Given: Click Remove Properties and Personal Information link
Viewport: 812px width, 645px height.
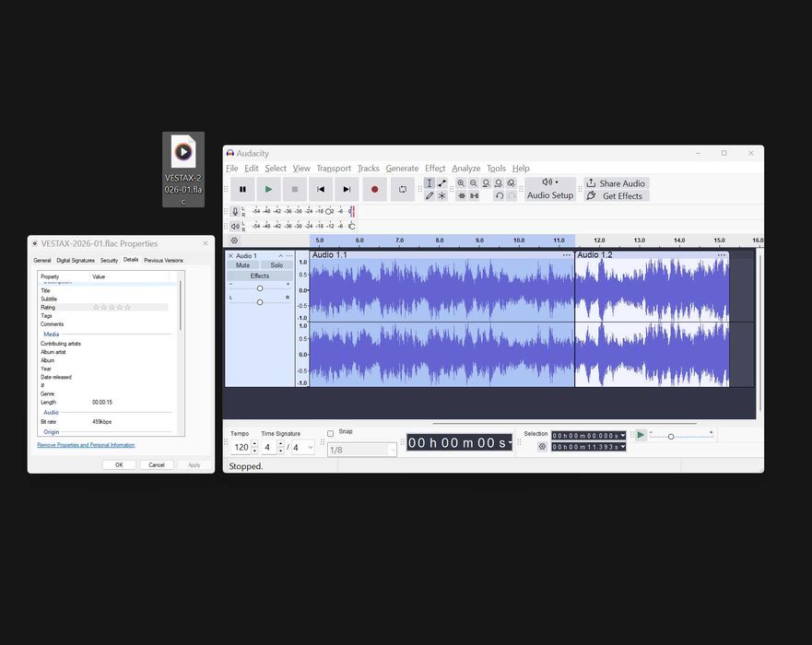Looking at the screenshot, I should 86,445.
